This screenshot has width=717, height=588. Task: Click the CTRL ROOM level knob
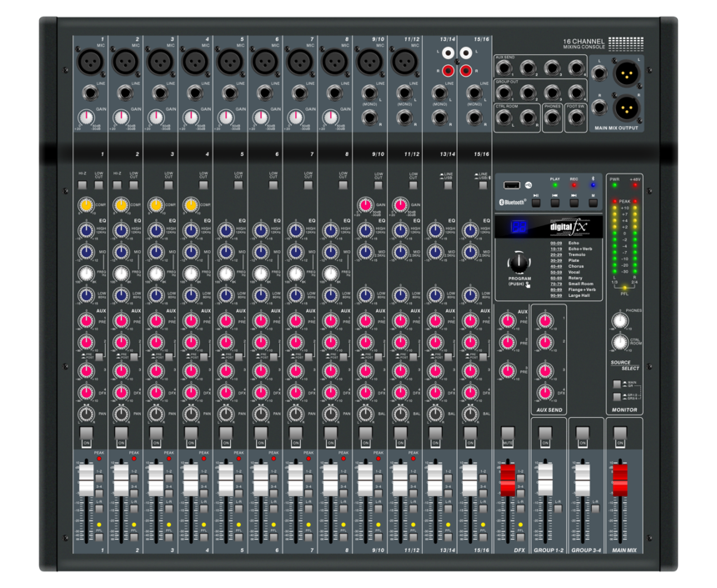(x=619, y=342)
